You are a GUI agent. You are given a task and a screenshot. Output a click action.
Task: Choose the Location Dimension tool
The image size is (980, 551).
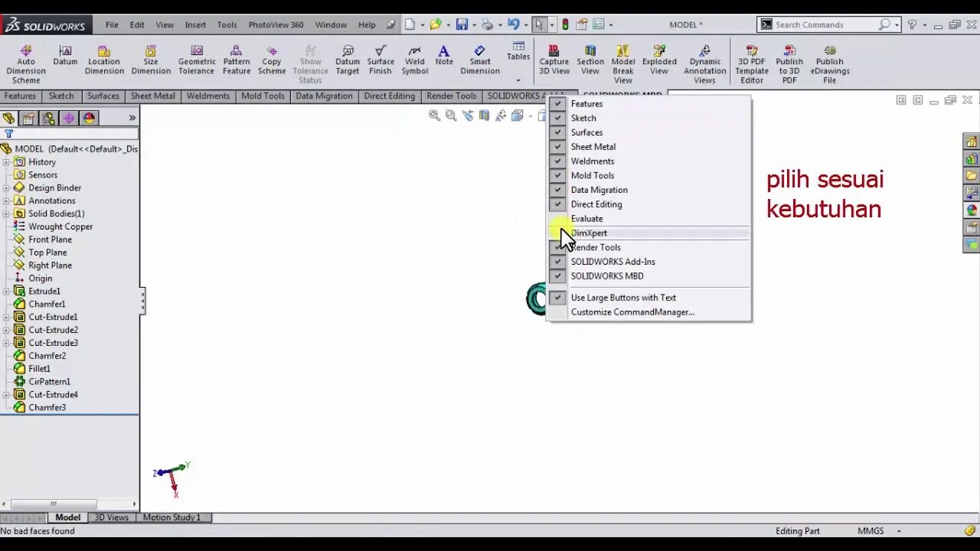tap(104, 60)
